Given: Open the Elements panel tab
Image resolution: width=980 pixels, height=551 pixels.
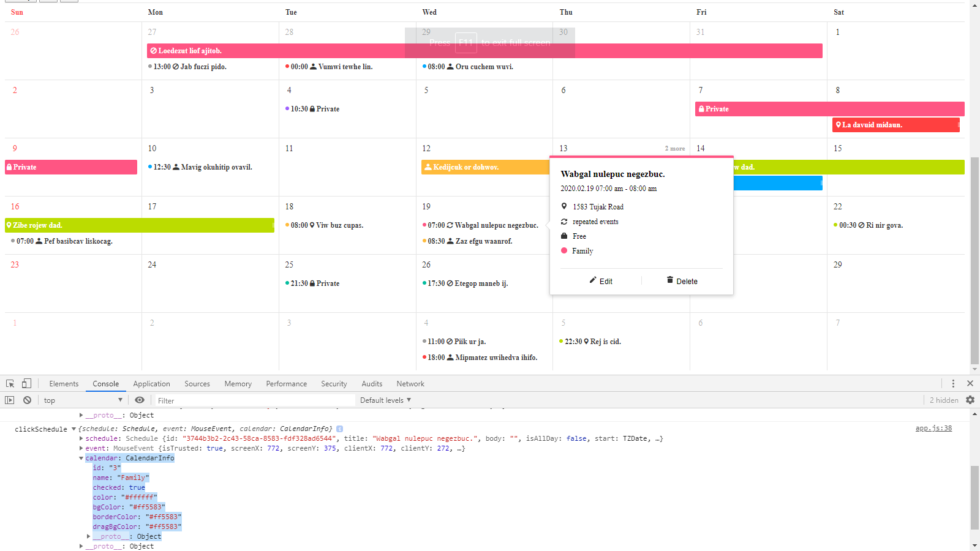Looking at the screenshot, I should (x=64, y=383).
